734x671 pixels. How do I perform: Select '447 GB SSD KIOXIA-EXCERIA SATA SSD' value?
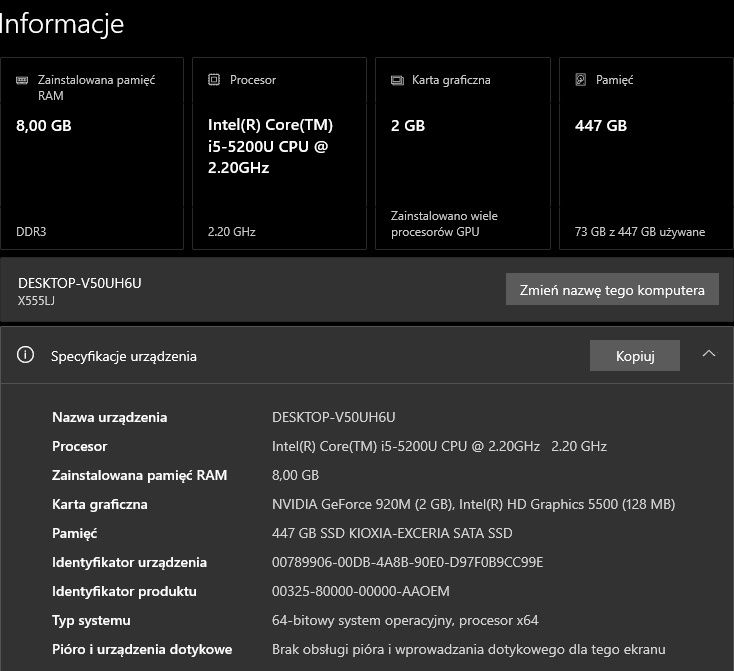[x=392, y=533]
